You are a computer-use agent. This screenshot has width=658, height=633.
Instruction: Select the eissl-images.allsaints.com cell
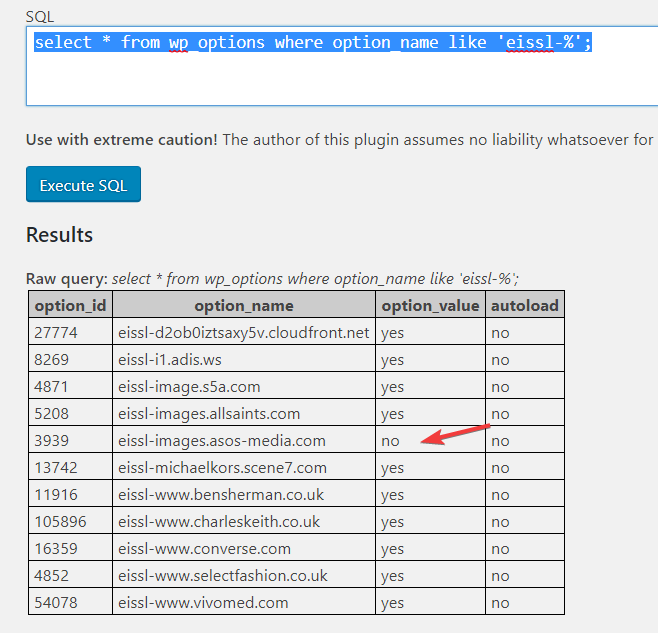point(244,413)
